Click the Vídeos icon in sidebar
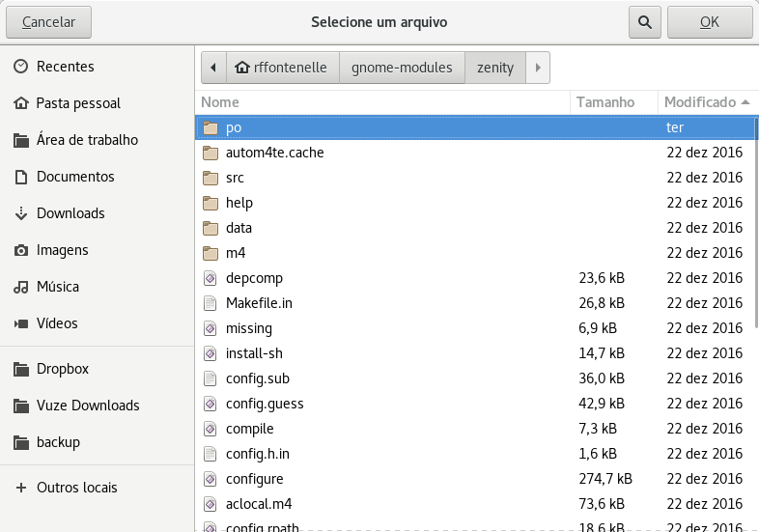The height and width of the screenshot is (532, 759). (20, 323)
